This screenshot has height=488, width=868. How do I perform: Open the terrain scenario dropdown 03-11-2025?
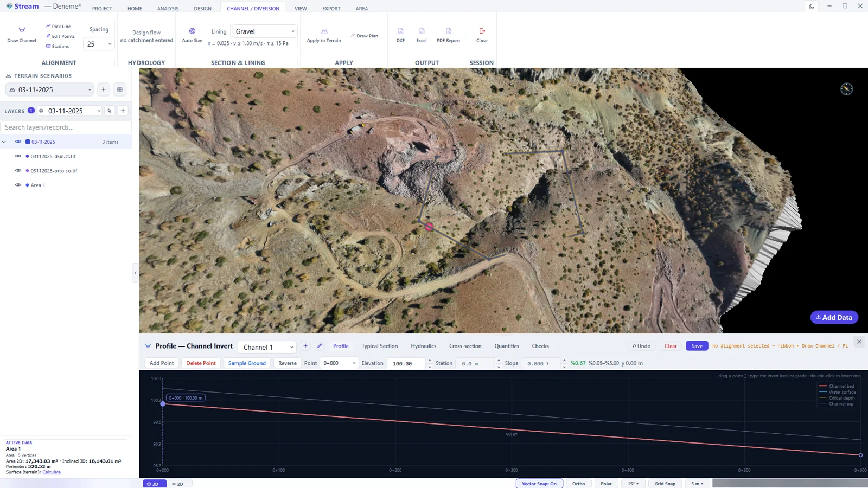(x=50, y=89)
